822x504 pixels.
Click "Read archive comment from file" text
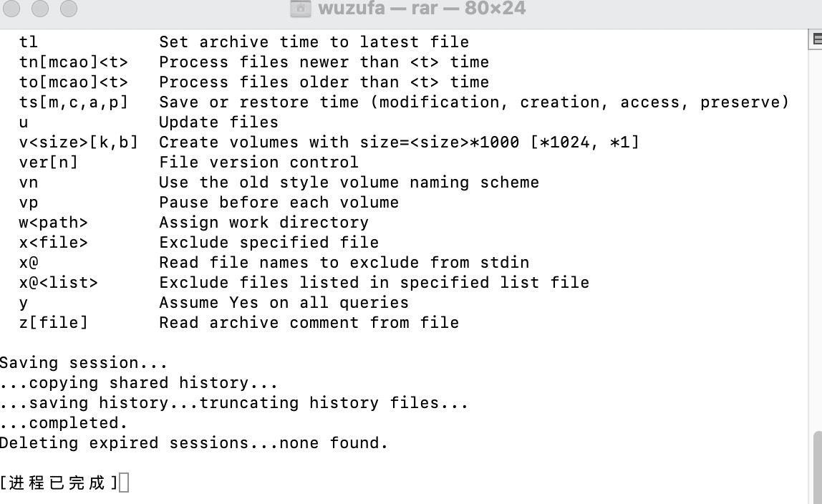pos(309,323)
